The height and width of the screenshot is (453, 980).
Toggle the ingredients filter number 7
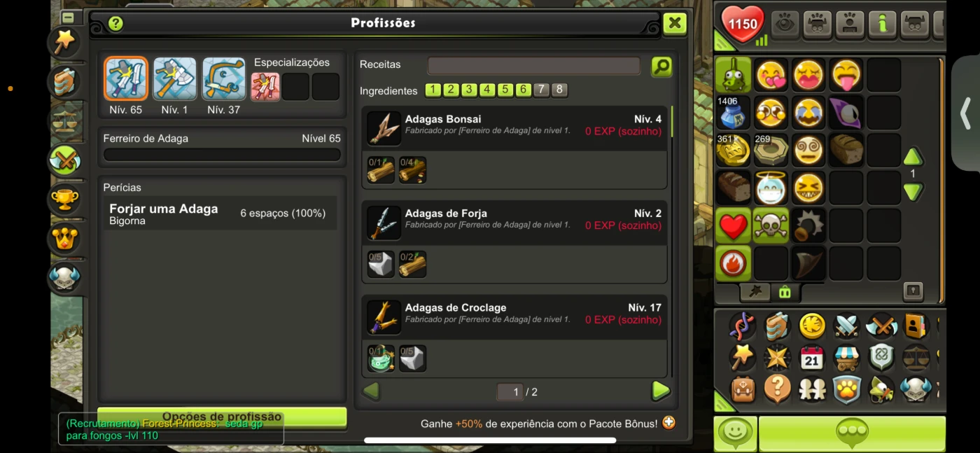pyautogui.click(x=541, y=90)
